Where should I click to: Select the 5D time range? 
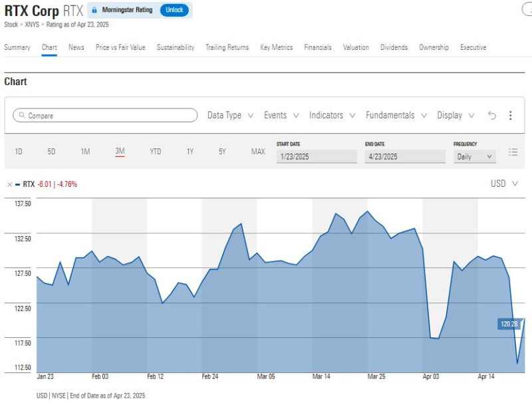51,152
